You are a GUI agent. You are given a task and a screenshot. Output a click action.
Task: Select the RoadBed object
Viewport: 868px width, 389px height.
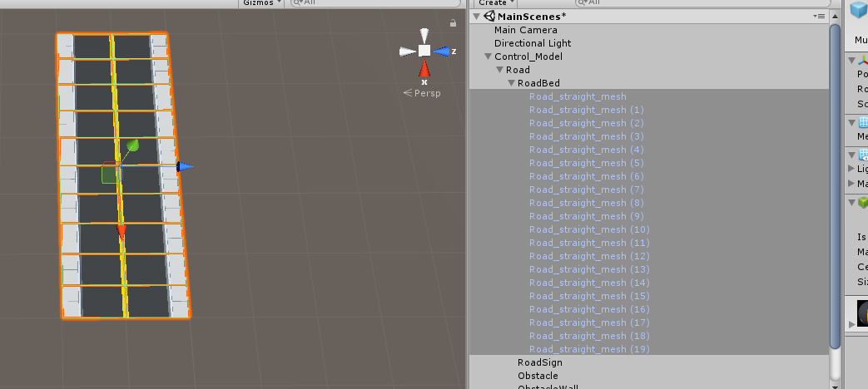538,83
